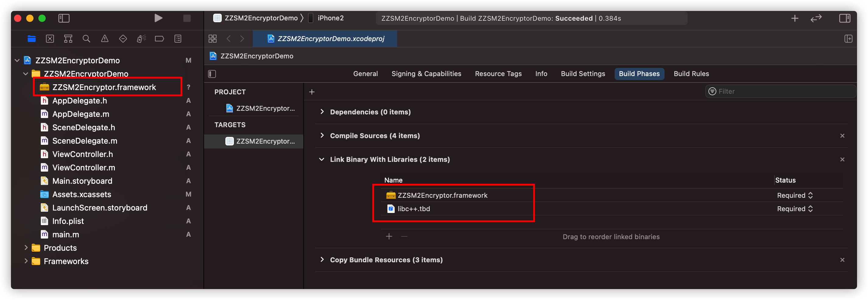Go back in editor history
Image resolution: width=868 pixels, height=300 pixels.
(x=229, y=39)
